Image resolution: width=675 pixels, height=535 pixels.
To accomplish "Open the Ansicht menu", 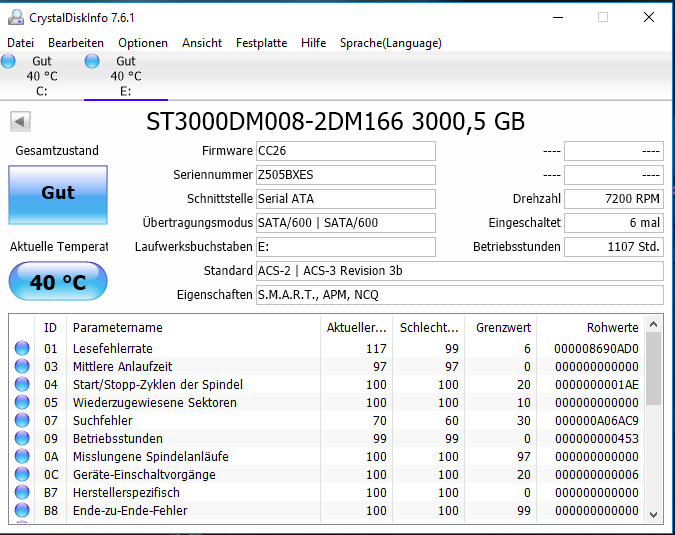I will point(202,43).
